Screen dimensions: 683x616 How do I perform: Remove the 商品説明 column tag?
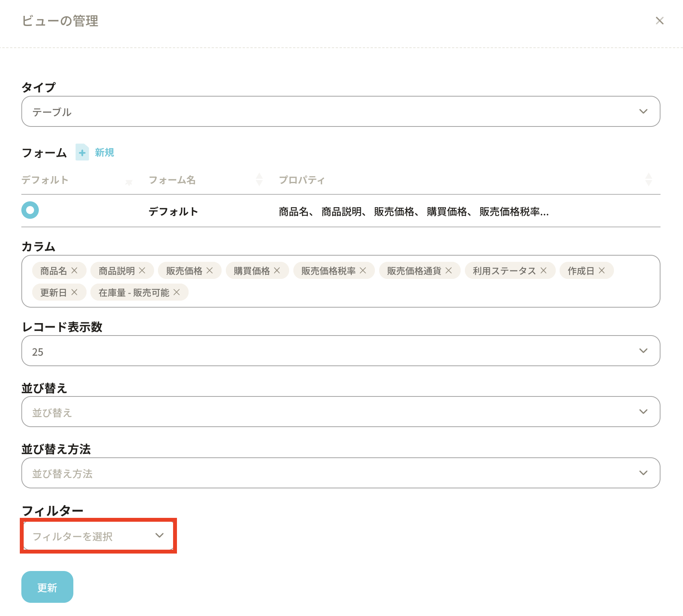coord(142,270)
